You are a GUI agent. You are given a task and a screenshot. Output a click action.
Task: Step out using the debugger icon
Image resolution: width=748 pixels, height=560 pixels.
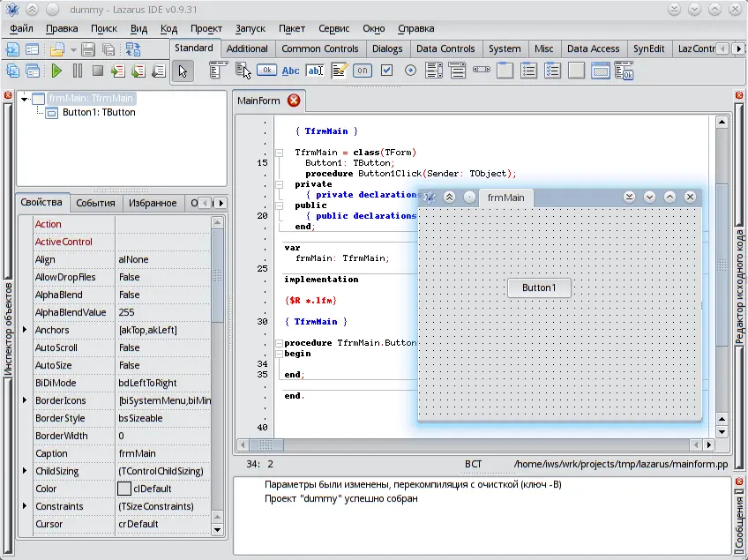(159, 71)
